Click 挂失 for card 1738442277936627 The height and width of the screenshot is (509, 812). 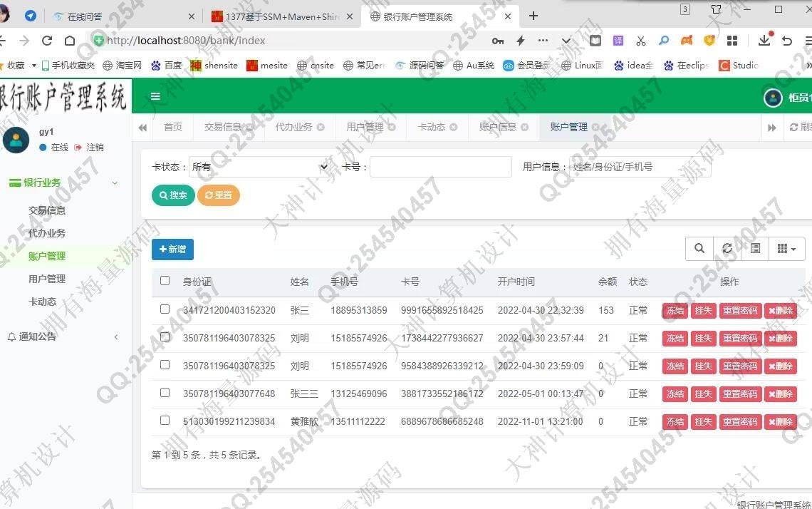point(703,339)
